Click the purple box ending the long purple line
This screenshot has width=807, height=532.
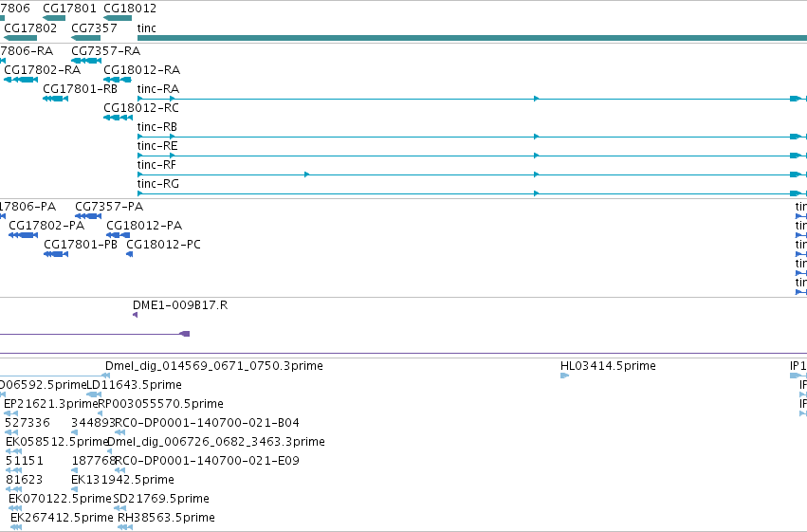click(x=185, y=334)
